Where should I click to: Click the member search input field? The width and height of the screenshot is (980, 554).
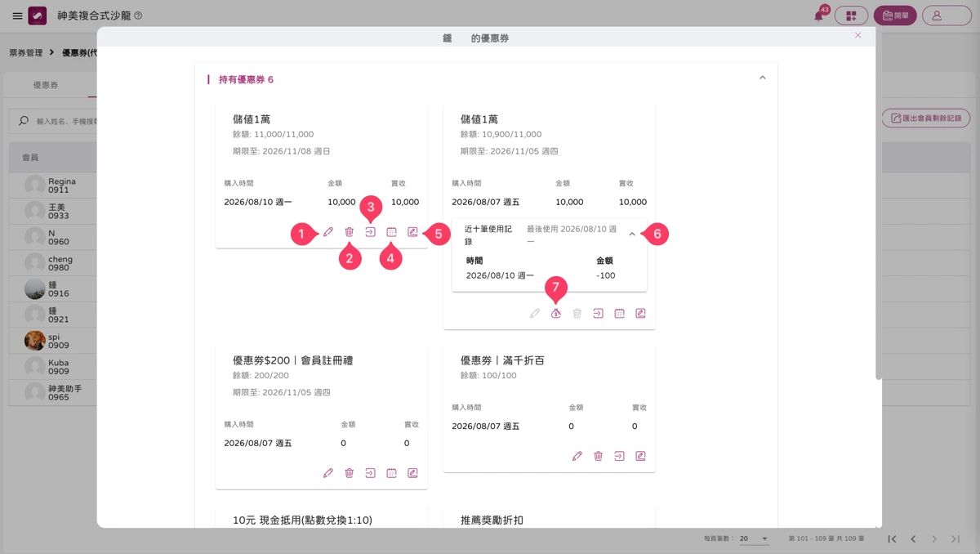(56, 121)
